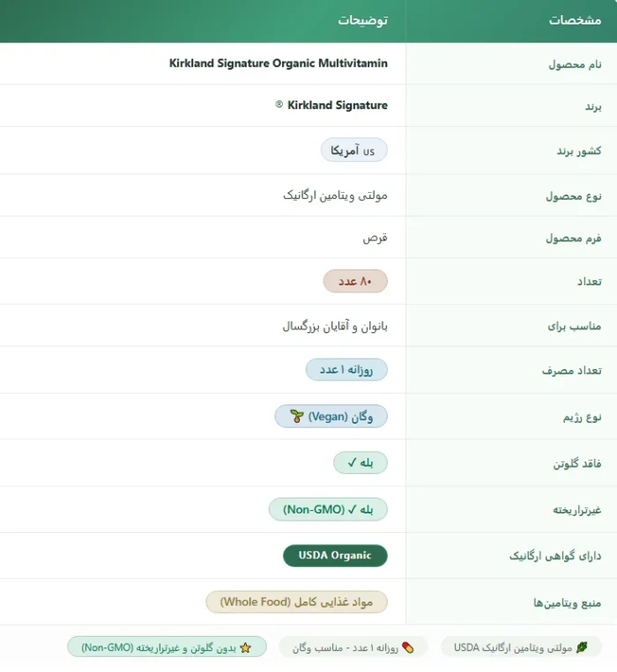Click the نوع رژیم label

pyautogui.click(x=582, y=417)
